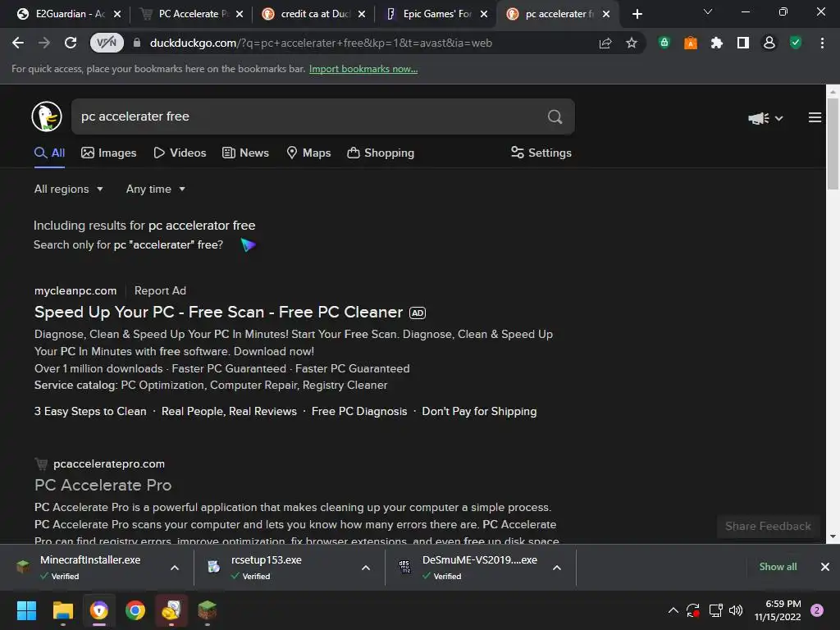Open the green lock extension icon
840x630 pixels.
(664, 43)
